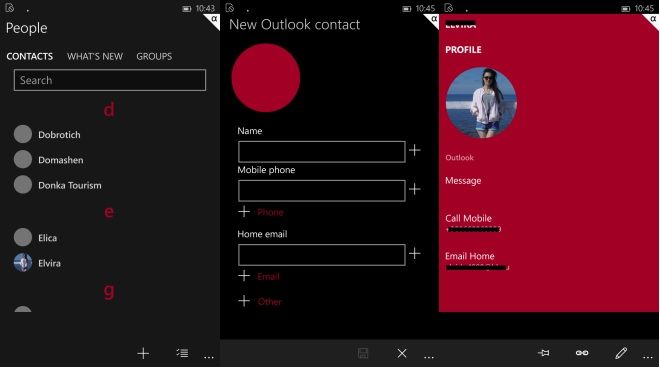Choose a photo via the red circle
Viewport: 660px width, 368px height.
(x=266, y=78)
